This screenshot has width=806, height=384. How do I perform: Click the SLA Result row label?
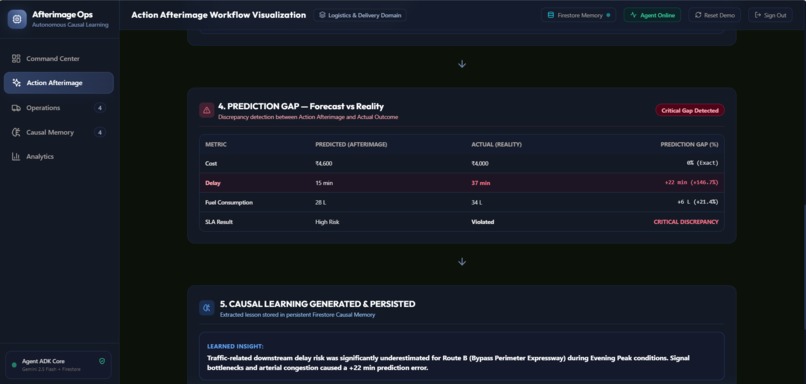click(218, 222)
